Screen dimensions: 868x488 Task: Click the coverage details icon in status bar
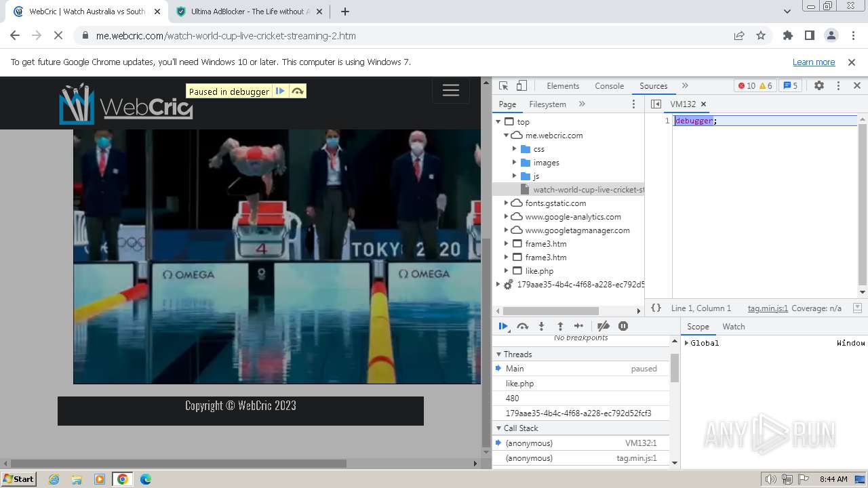pos(857,308)
